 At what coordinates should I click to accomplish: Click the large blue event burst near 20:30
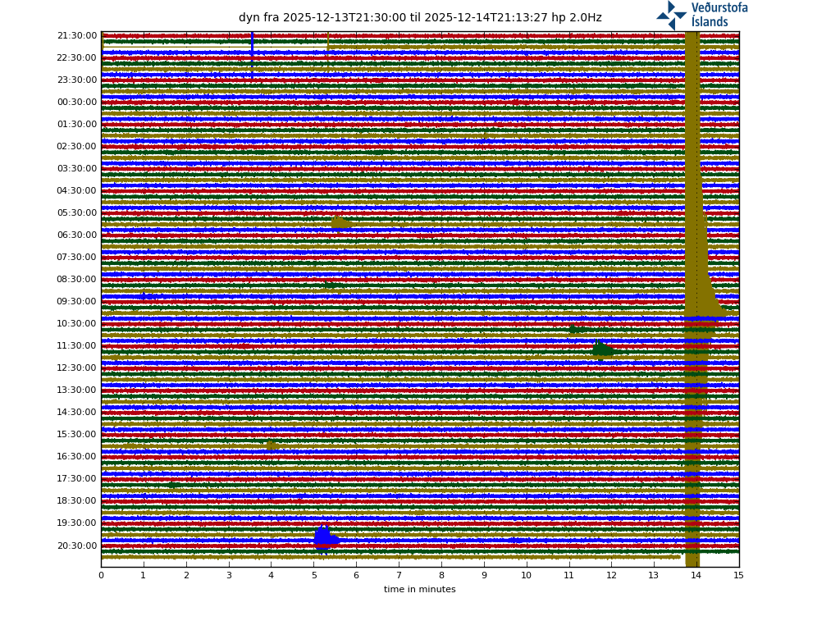(x=324, y=538)
